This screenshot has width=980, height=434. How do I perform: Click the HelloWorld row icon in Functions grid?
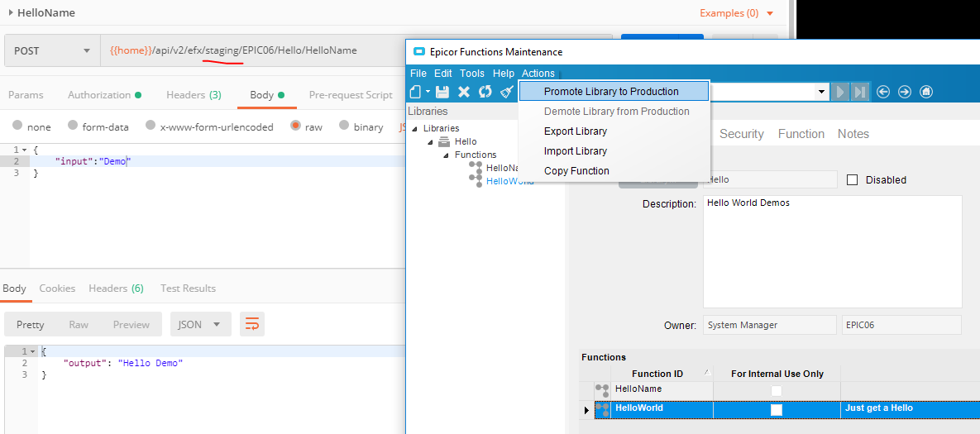(602, 409)
